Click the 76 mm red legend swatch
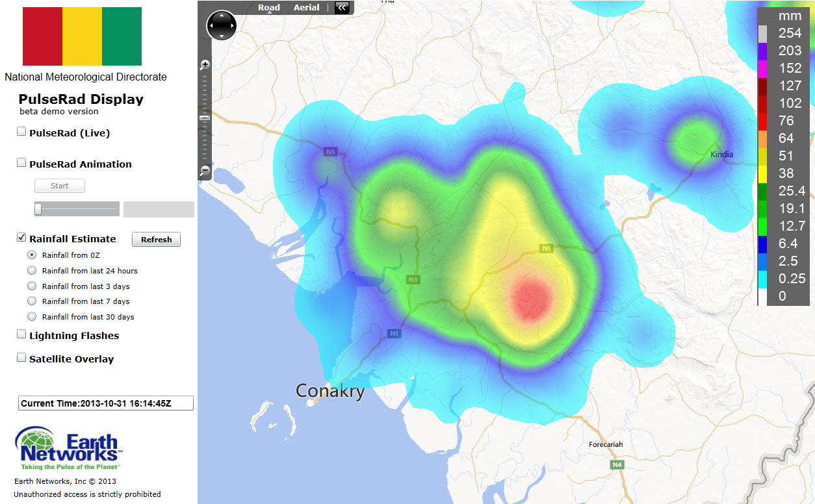 click(x=763, y=121)
